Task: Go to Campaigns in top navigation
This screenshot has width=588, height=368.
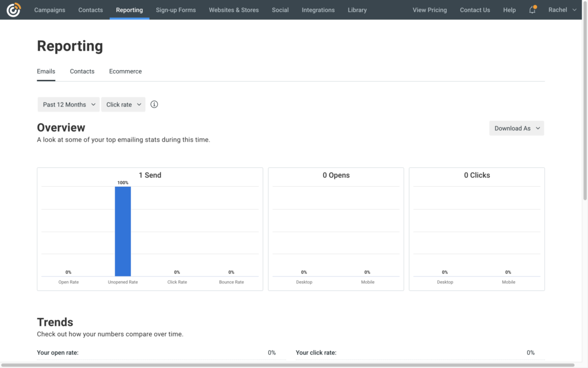Action: point(49,10)
